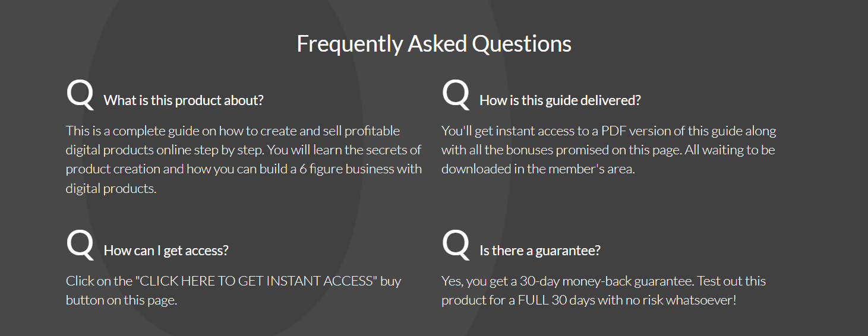The image size is (868, 336).
Task: Select the "Is there a guarantee?" question
Action: [x=539, y=251]
